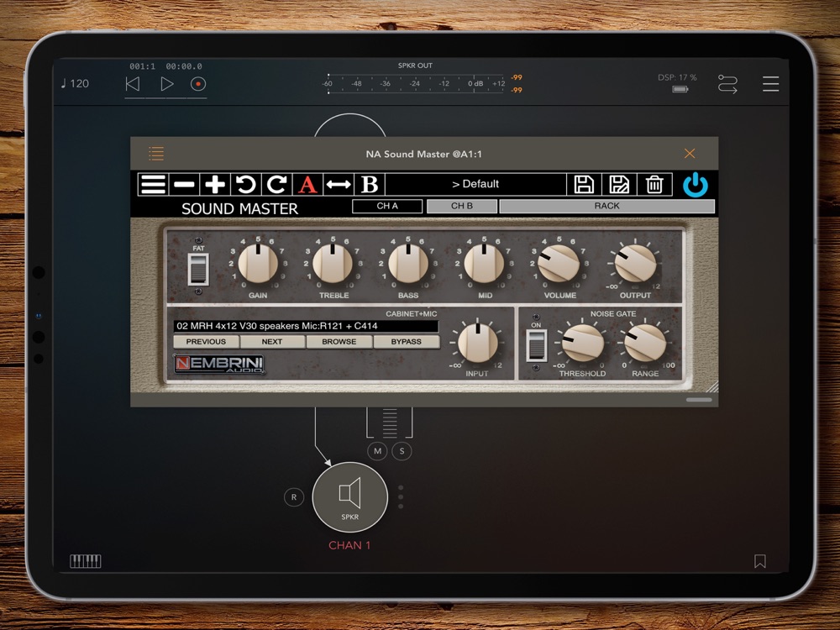Click the TREBLE knob
Screen dimensions: 840x630
(x=333, y=264)
